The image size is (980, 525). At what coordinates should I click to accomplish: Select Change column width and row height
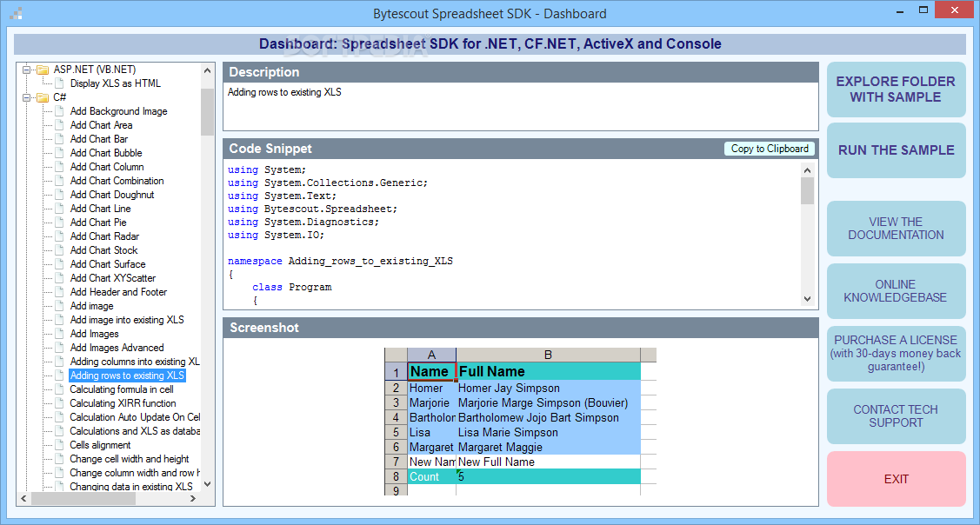pos(135,473)
